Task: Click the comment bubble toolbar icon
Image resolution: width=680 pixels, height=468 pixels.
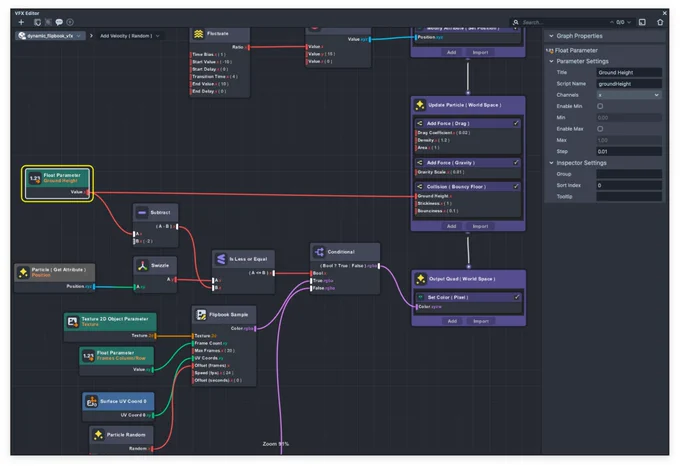Action: coord(59,22)
